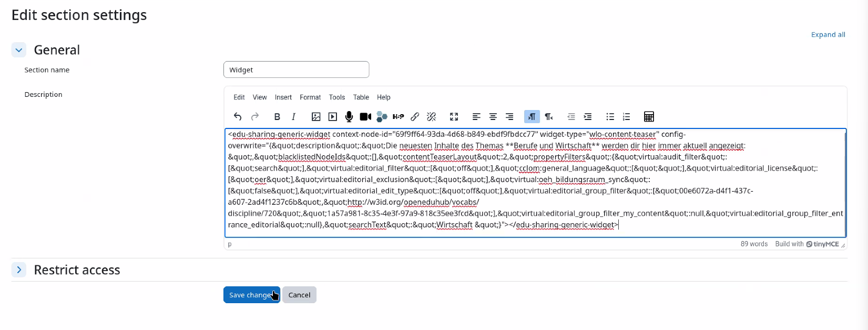Insert an image via toolbar icon
Viewport: 868px width, 330px height.
pyautogui.click(x=316, y=117)
